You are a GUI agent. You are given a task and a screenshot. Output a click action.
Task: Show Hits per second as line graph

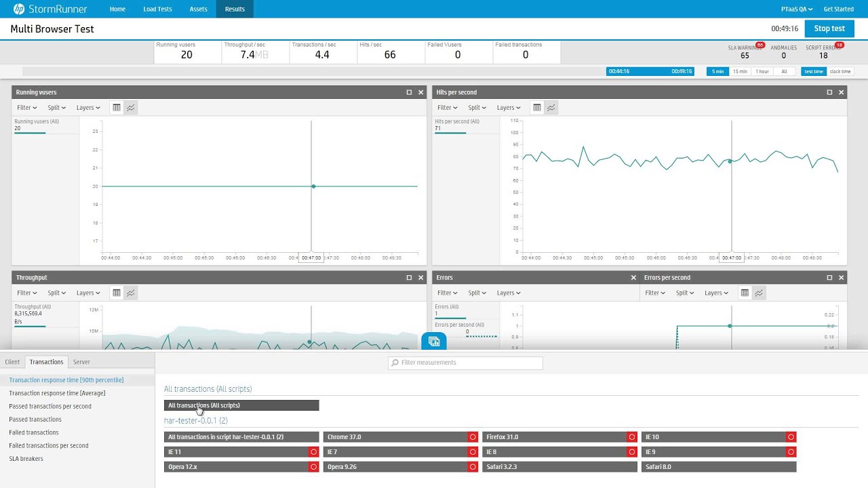(551, 107)
